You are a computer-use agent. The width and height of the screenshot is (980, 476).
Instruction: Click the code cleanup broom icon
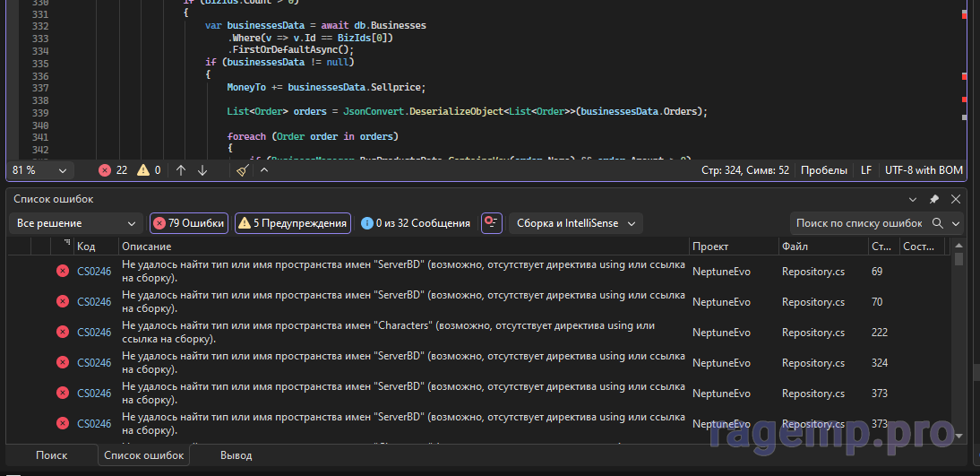click(244, 170)
